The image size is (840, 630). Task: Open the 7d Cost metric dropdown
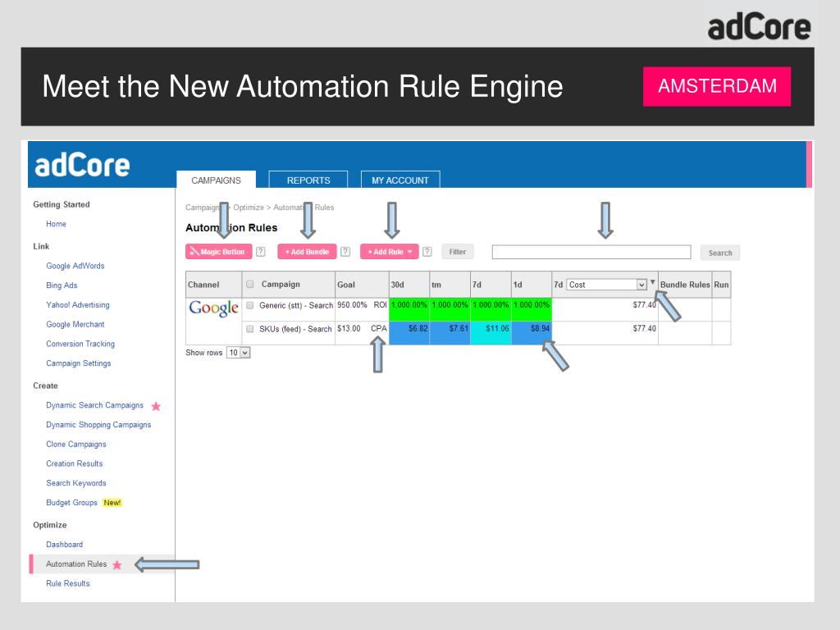[606, 285]
